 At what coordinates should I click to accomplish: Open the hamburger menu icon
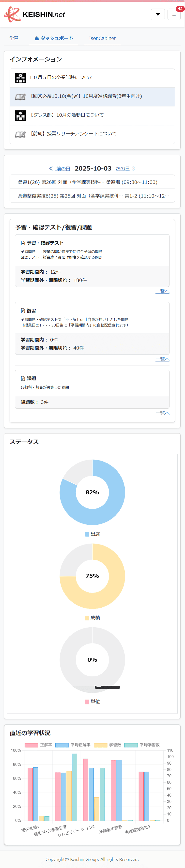(x=174, y=14)
